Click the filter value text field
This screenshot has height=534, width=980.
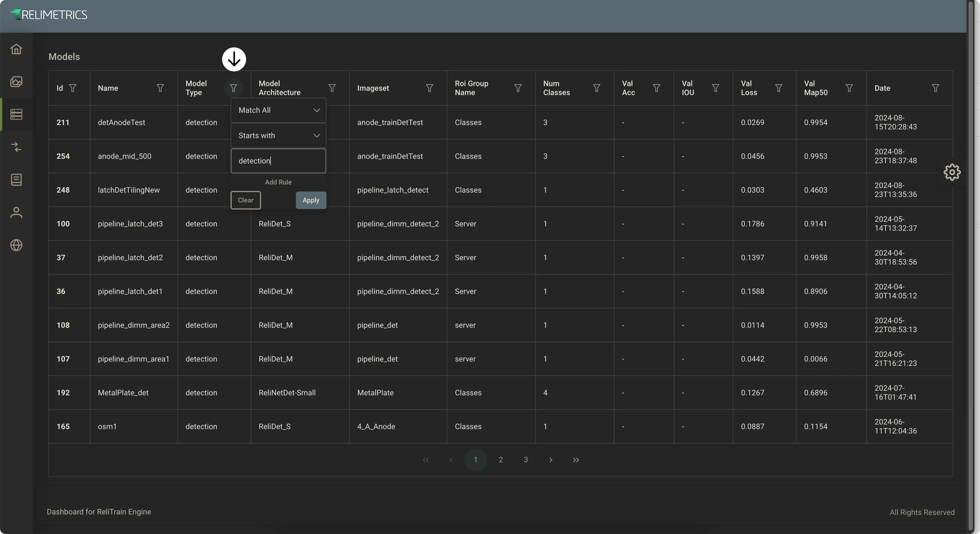(278, 161)
